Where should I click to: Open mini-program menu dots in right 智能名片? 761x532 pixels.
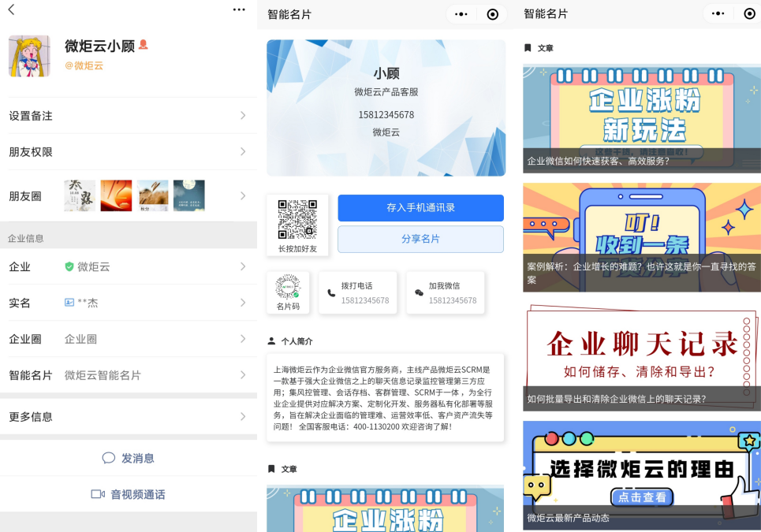pyautogui.click(x=718, y=13)
